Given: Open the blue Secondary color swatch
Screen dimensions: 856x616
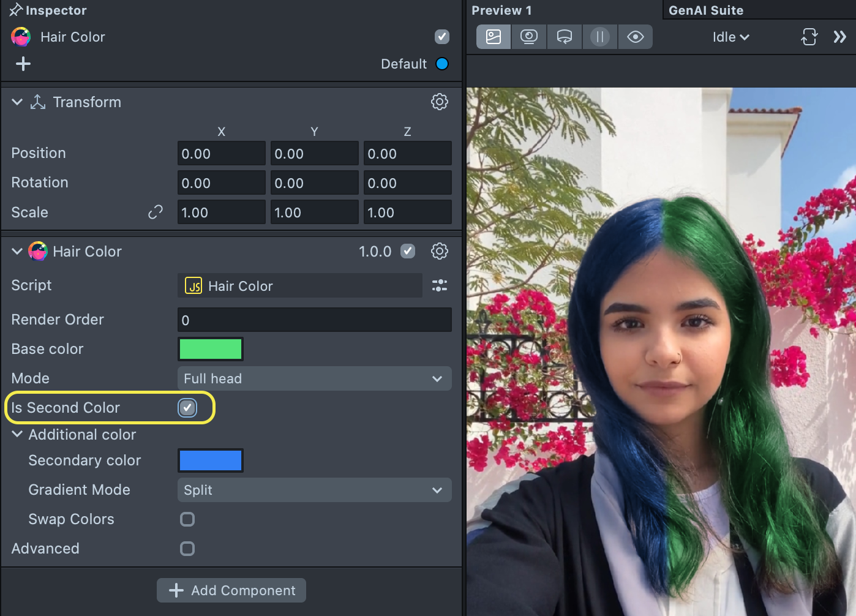Looking at the screenshot, I should (x=210, y=460).
